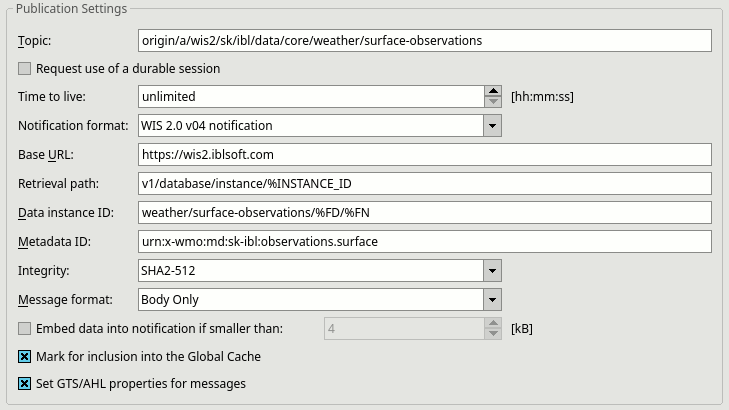The image size is (729, 410).
Task: Focus the Base URL input field
Action: (424, 154)
